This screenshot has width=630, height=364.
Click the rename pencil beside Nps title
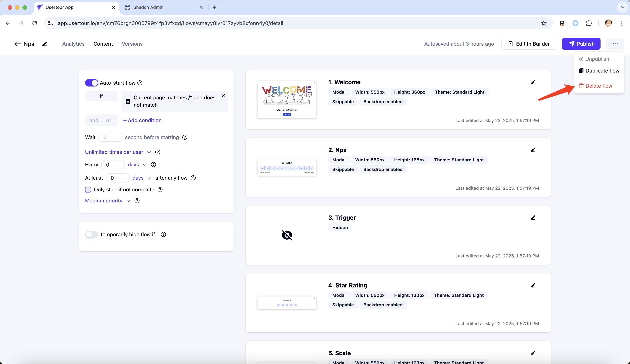pyautogui.click(x=45, y=44)
